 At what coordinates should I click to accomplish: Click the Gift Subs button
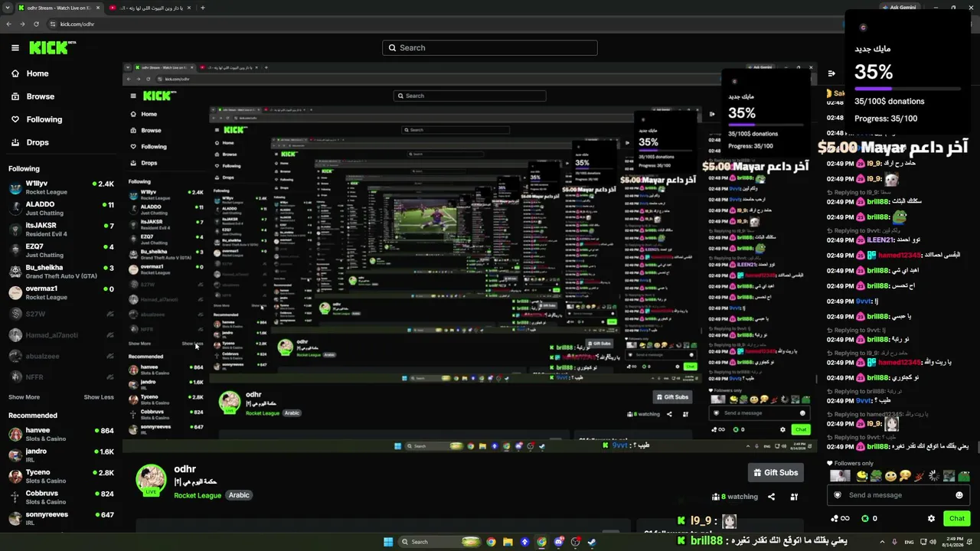[x=776, y=473]
